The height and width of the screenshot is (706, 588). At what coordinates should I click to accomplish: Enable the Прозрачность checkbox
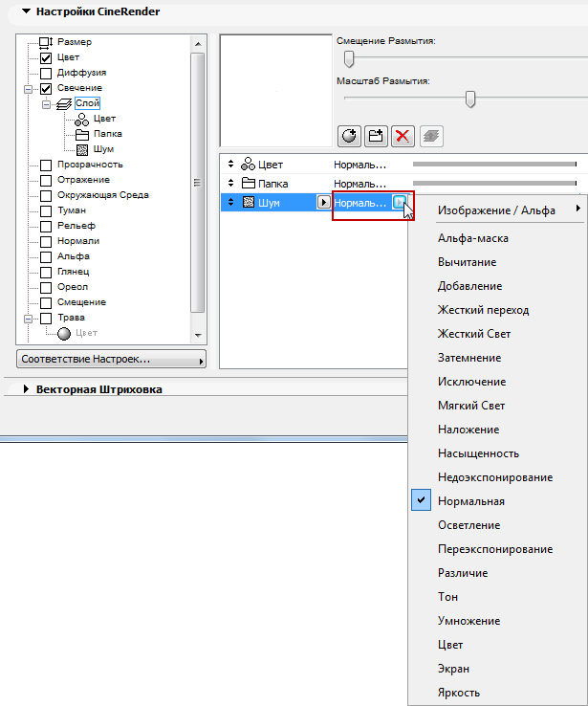46,165
